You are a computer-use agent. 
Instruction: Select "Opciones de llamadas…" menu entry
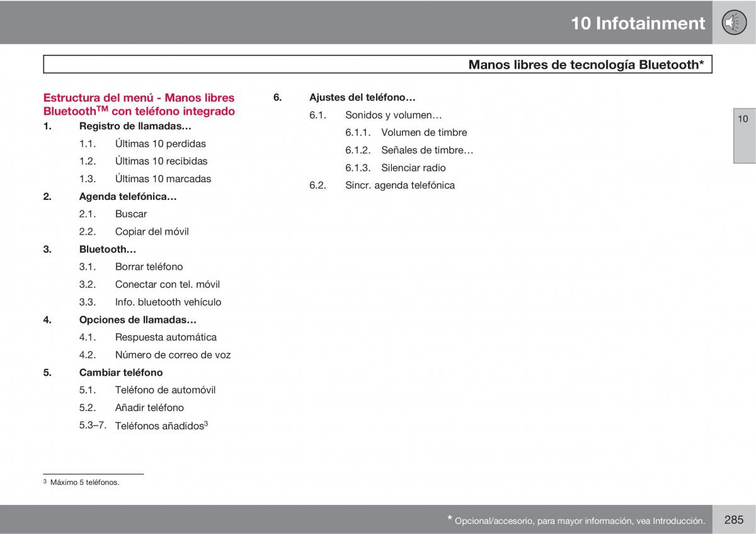pos(138,320)
